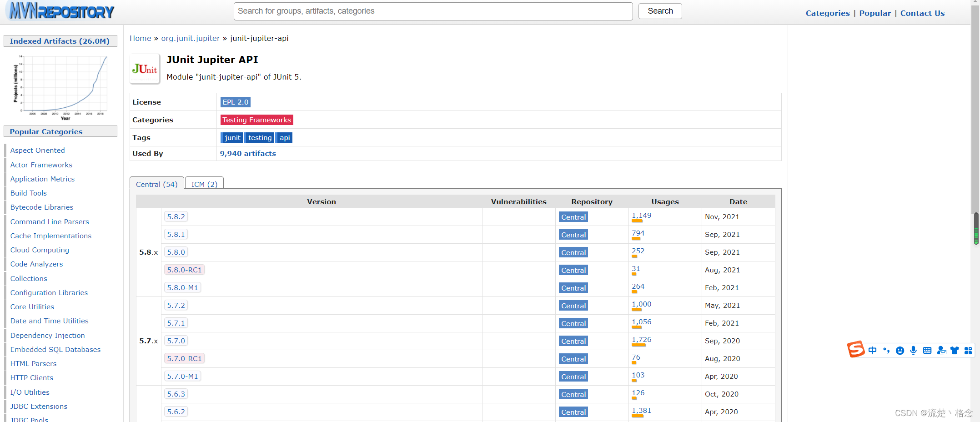The image size is (980, 422).
Task: Toggle the Chinese/English mode 中 icon
Action: point(872,350)
